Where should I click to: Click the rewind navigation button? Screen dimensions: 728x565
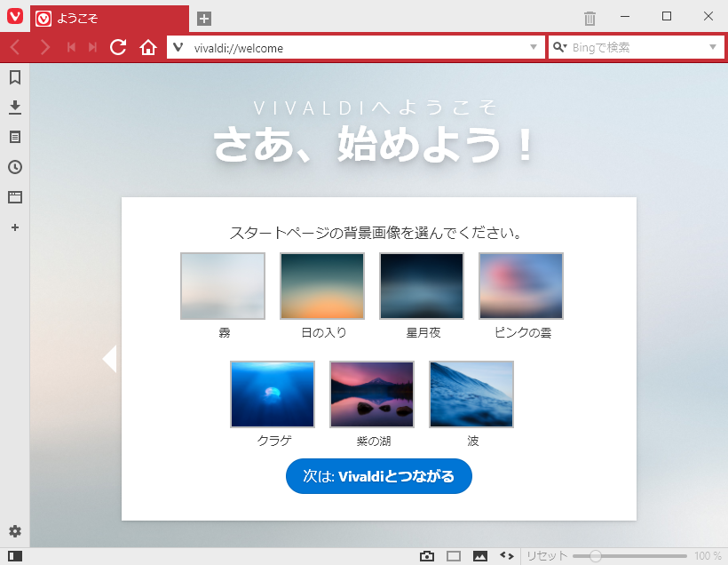tap(71, 47)
